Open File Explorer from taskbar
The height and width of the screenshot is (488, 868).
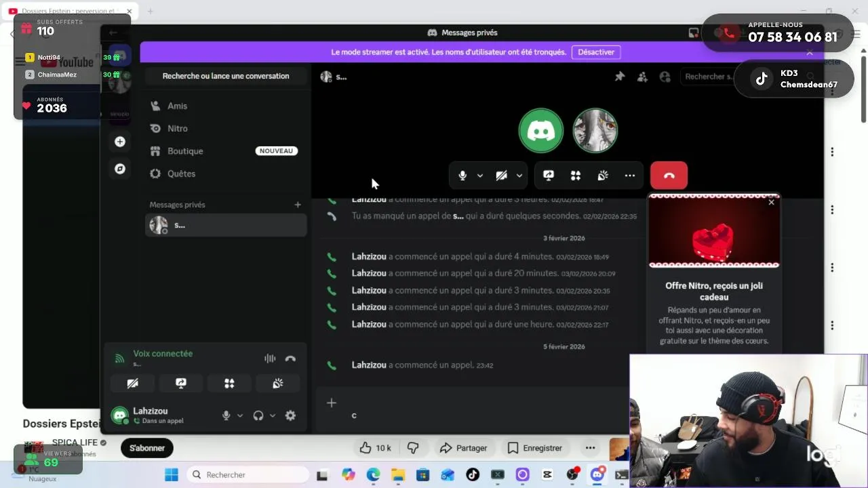point(398,475)
